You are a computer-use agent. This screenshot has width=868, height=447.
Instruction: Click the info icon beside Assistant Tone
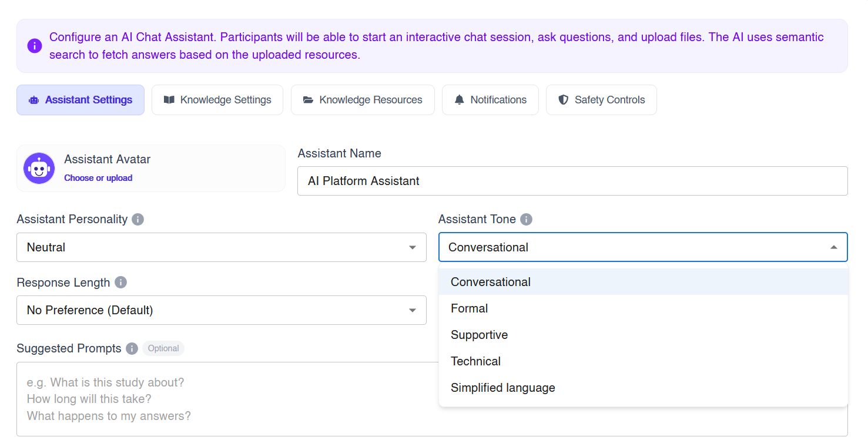pos(526,219)
